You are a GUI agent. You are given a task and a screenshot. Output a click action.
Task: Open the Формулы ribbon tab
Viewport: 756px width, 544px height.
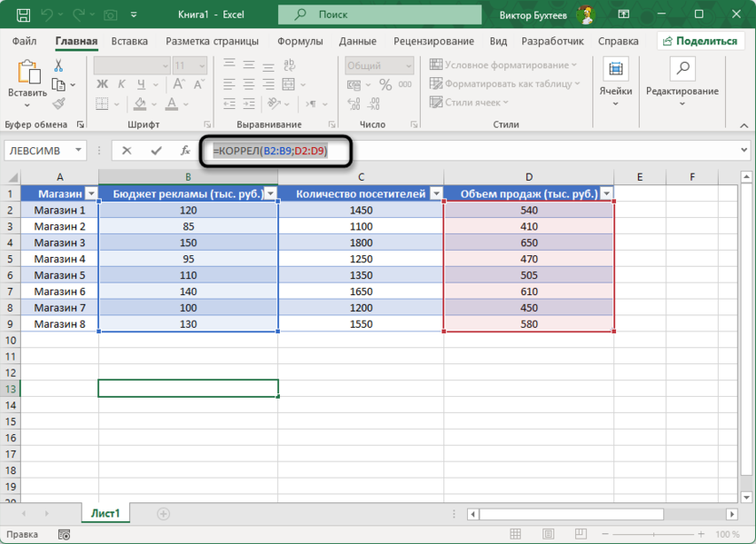click(300, 41)
